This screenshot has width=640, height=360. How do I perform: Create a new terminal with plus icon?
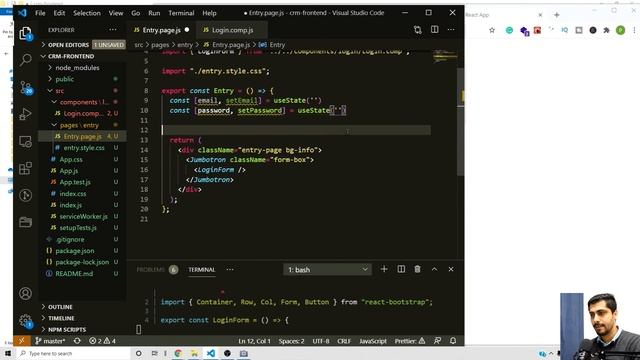coord(384,269)
